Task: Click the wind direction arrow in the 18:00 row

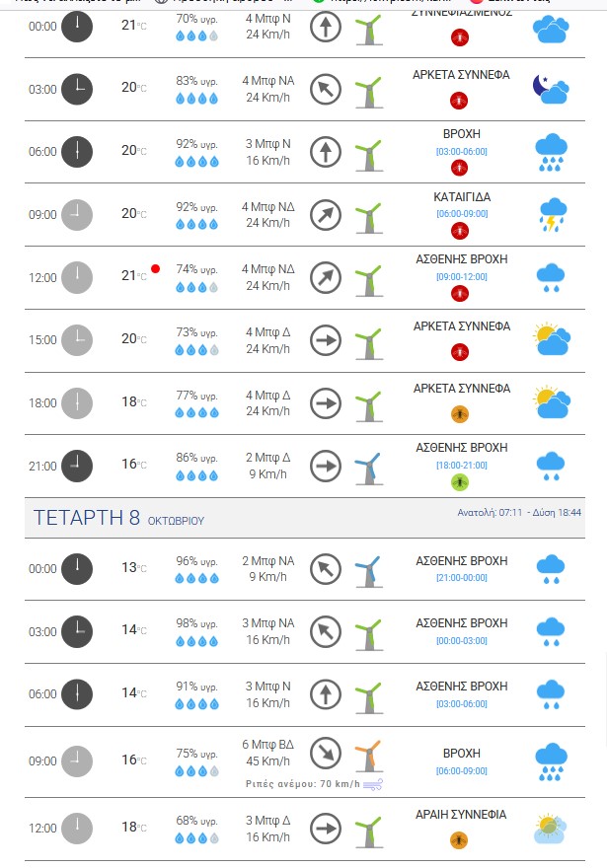Action: coord(325,403)
